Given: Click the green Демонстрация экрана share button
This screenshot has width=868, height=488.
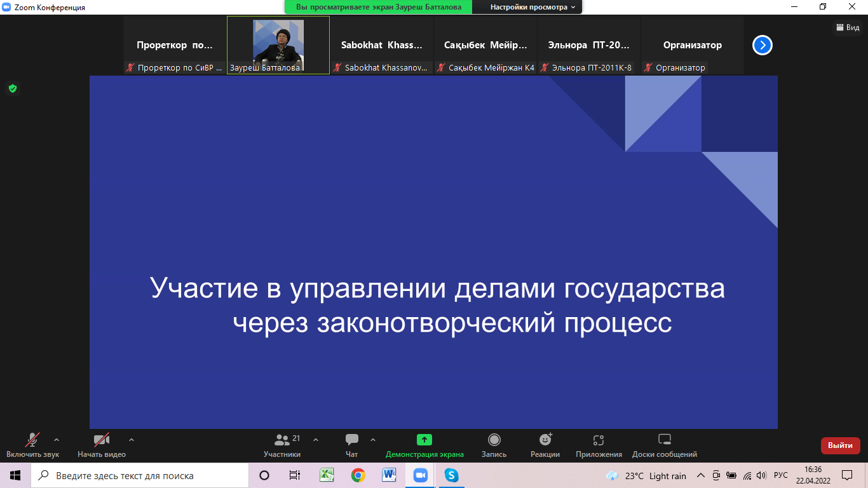Looking at the screenshot, I should 424,445.
